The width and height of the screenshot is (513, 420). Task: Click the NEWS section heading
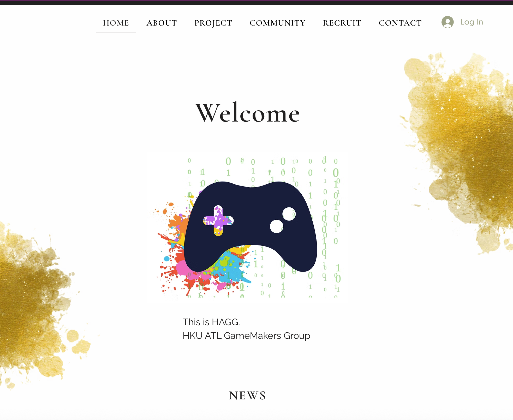(x=247, y=395)
